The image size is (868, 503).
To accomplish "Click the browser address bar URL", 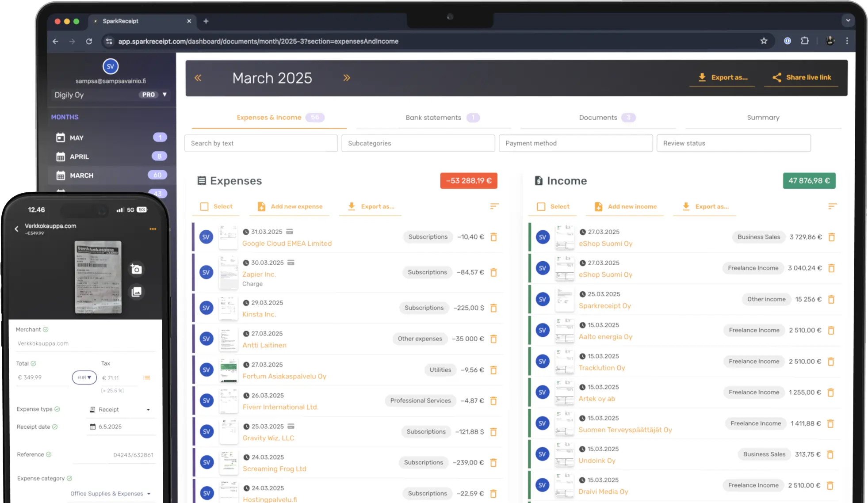I will click(x=258, y=41).
